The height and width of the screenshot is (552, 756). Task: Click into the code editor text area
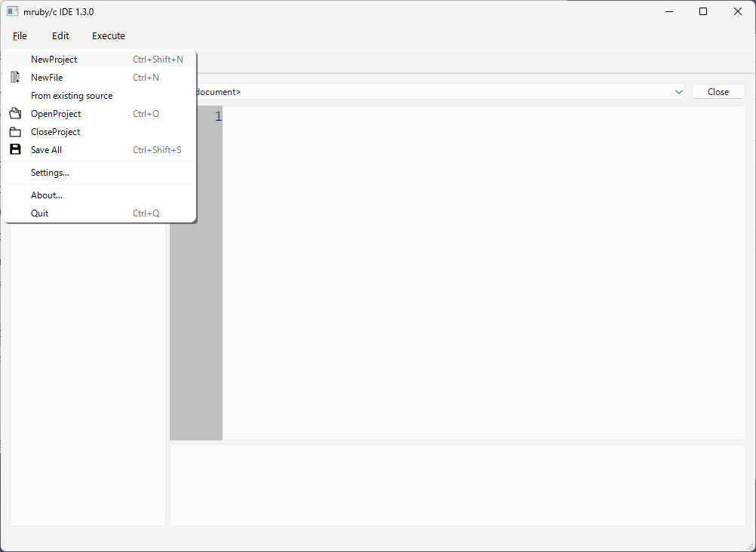click(484, 273)
